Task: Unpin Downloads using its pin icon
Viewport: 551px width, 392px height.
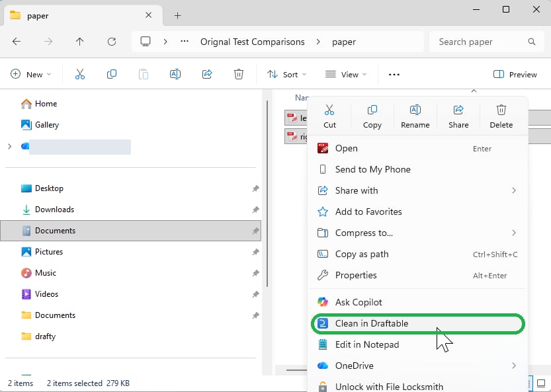Action: pos(255,210)
